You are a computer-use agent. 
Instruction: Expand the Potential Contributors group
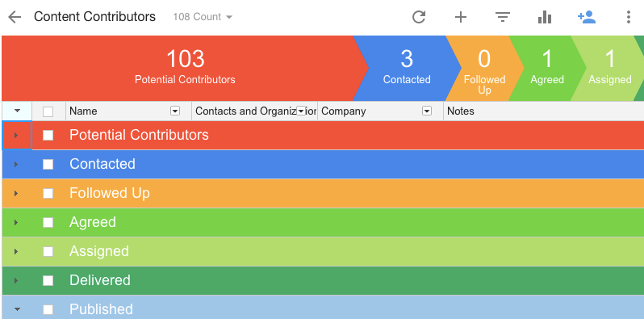[16, 135]
